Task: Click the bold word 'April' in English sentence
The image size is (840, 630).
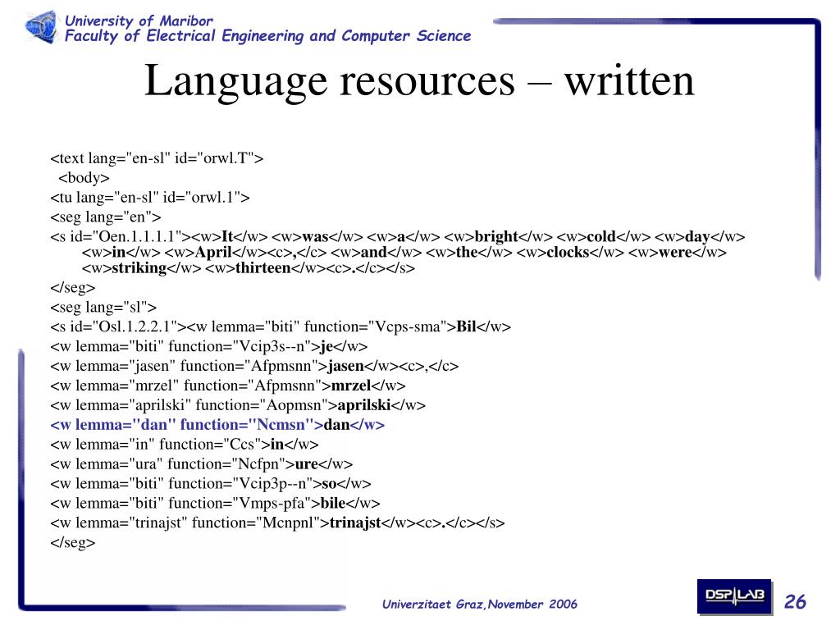Action: [213, 253]
